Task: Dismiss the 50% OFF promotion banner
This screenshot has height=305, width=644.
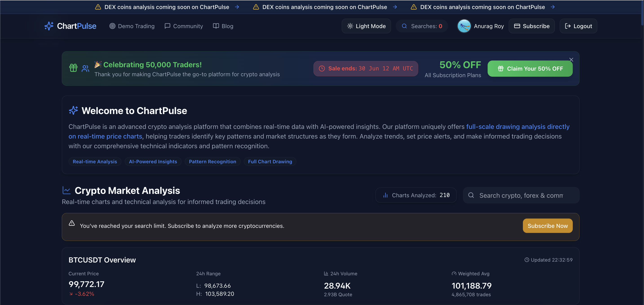Action: [x=571, y=60]
